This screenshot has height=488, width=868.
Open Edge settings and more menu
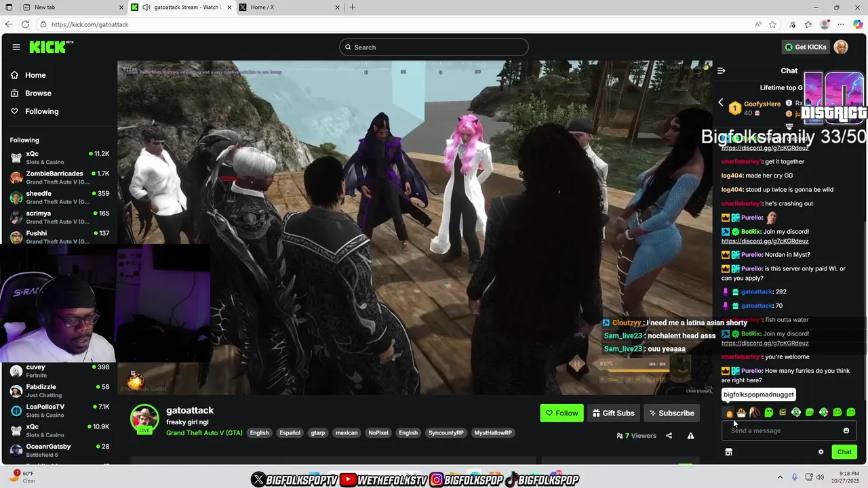pos(841,24)
